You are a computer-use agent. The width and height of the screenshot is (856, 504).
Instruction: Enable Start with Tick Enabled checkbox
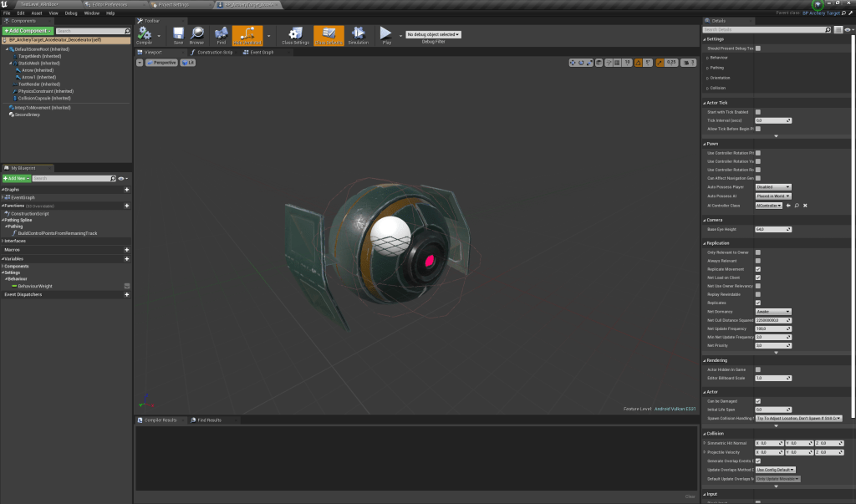758,112
